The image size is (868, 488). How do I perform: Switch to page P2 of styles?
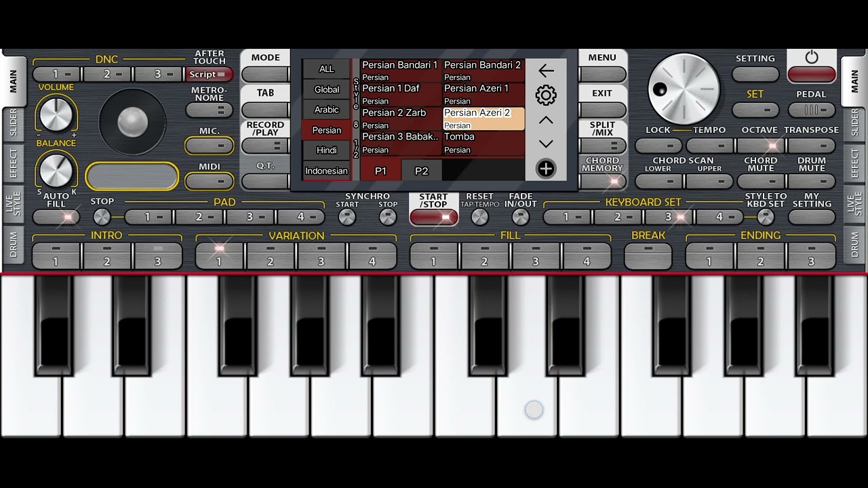coord(422,171)
